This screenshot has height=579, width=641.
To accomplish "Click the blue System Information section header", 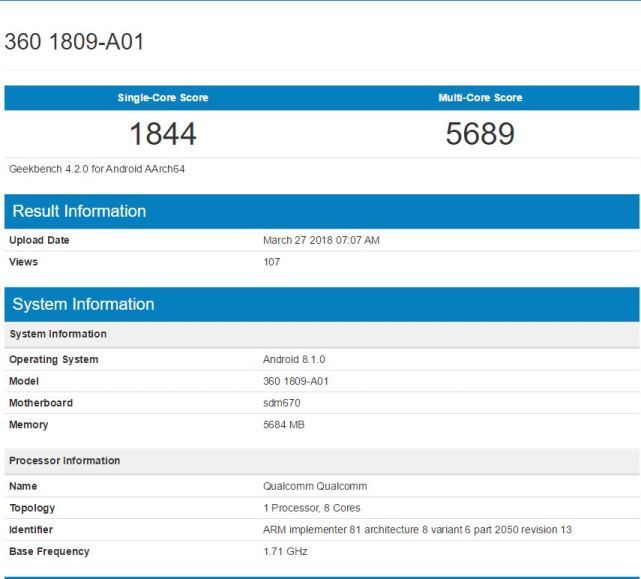I will pyautogui.click(x=83, y=304).
